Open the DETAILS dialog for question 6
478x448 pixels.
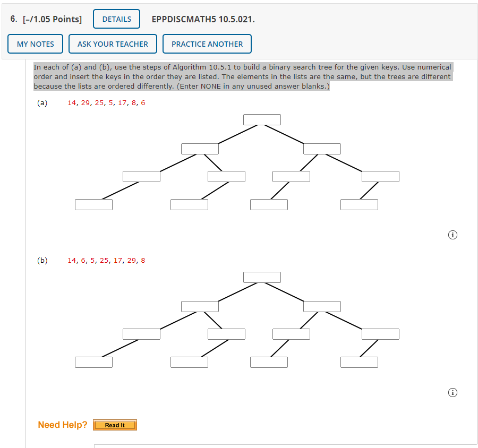[x=116, y=19]
